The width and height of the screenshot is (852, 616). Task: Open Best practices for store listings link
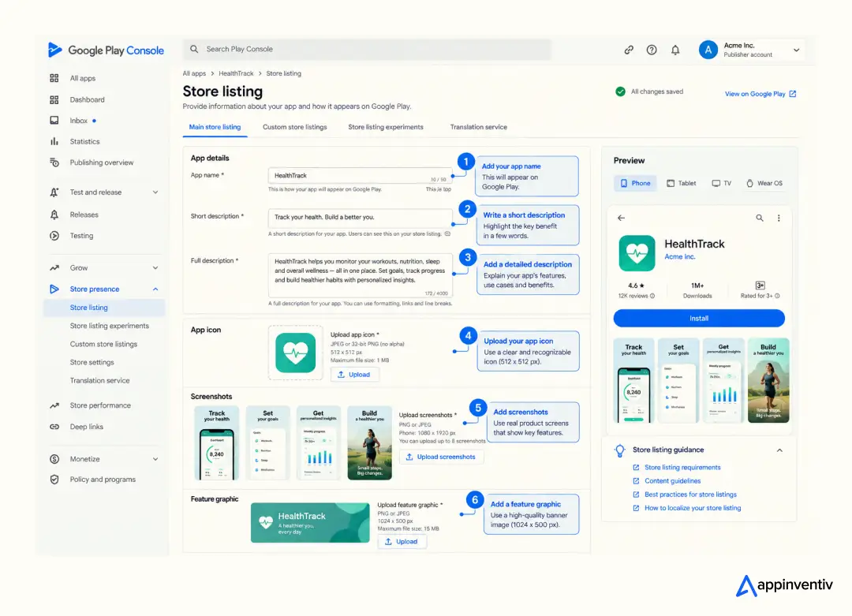pyautogui.click(x=690, y=495)
